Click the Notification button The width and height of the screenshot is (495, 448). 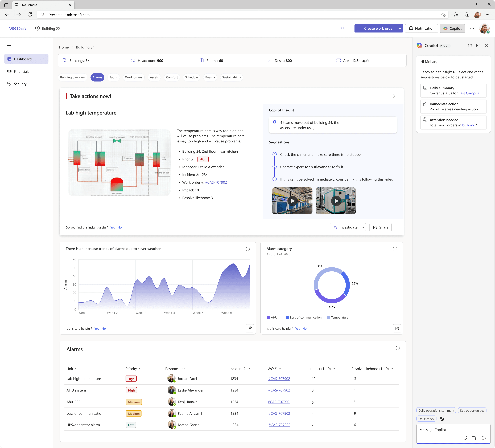click(421, 28)
